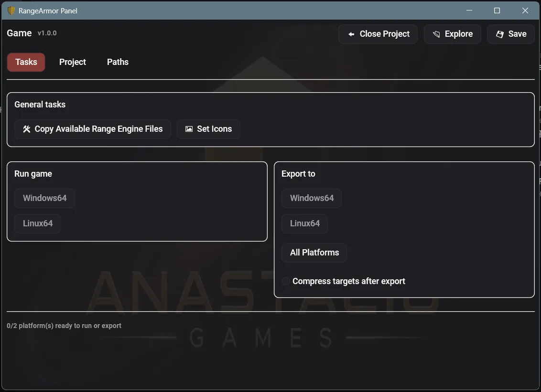Image resolution: width=541 pixels, height=392 pixels.
Task: Run game on Windows64
Action: pos(45,198)
